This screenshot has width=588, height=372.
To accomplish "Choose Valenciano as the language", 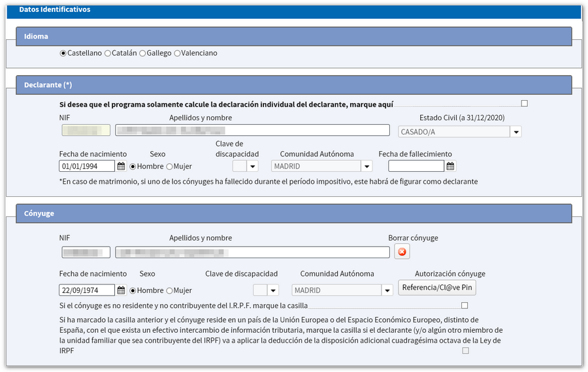I will 177,53.
